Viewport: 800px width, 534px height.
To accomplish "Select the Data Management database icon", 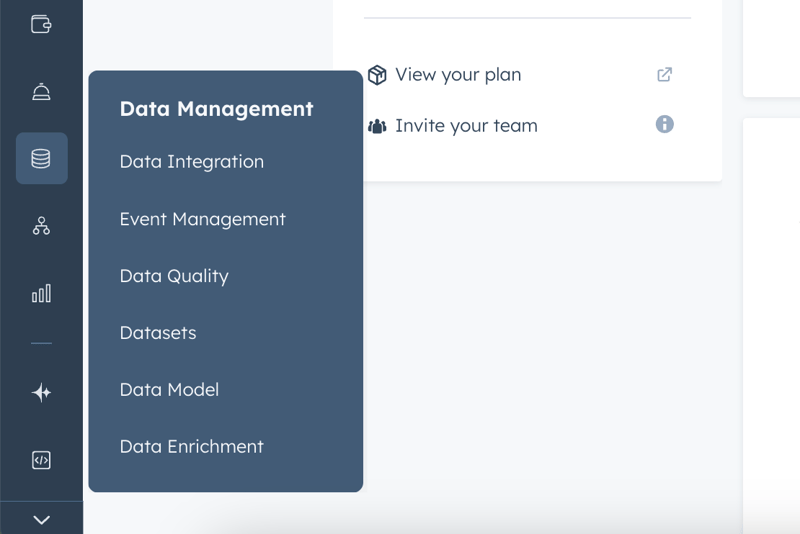I will [41, 158].
